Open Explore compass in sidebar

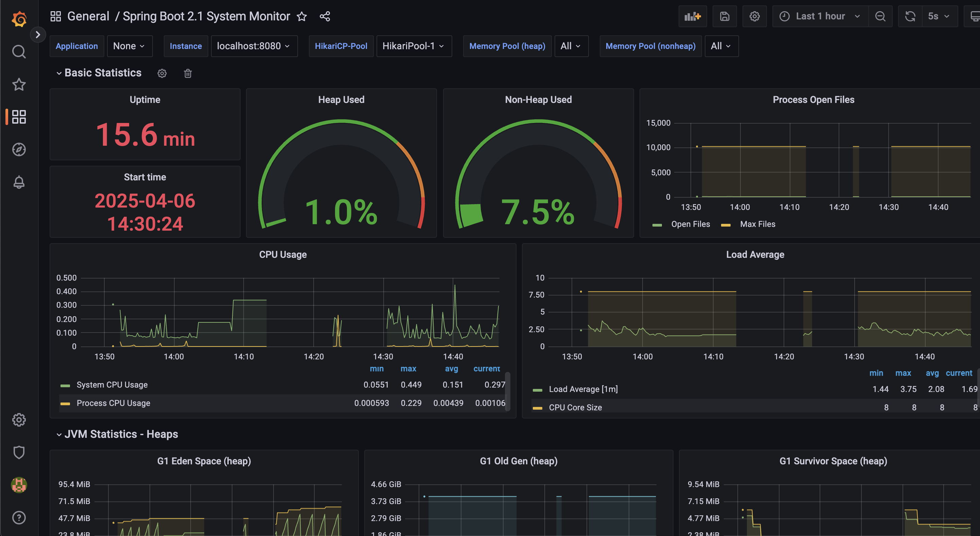pos(19,149)
